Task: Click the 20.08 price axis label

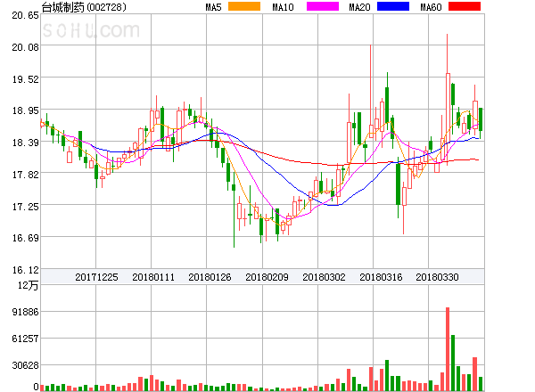Action: click(x=25, y=47)
